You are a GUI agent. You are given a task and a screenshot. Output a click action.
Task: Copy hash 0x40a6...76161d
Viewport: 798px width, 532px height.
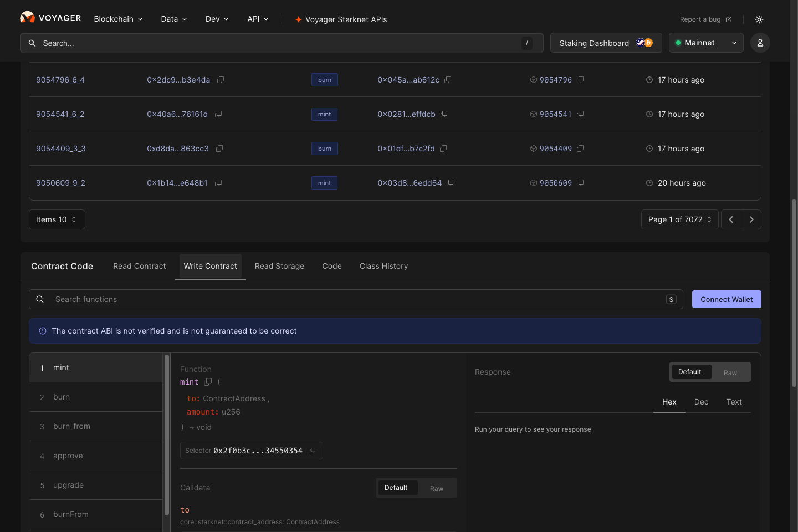pyautogui.click(x=218, y=114)
